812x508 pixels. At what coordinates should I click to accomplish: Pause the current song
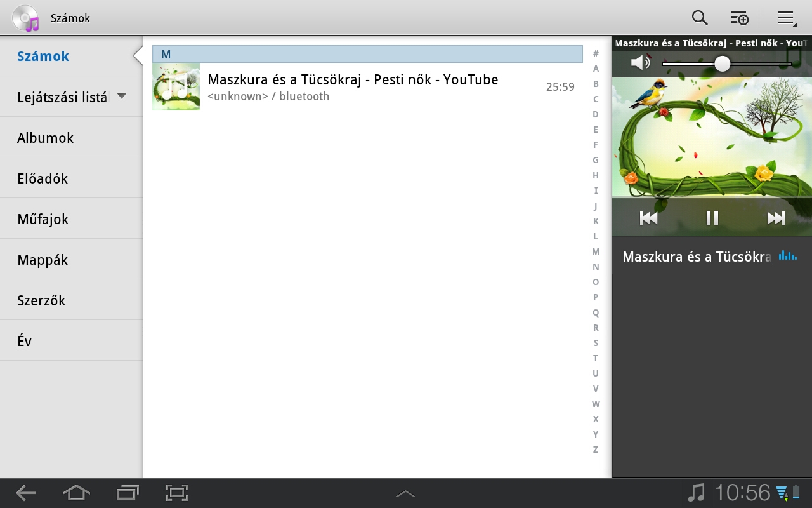pos(712,218)
